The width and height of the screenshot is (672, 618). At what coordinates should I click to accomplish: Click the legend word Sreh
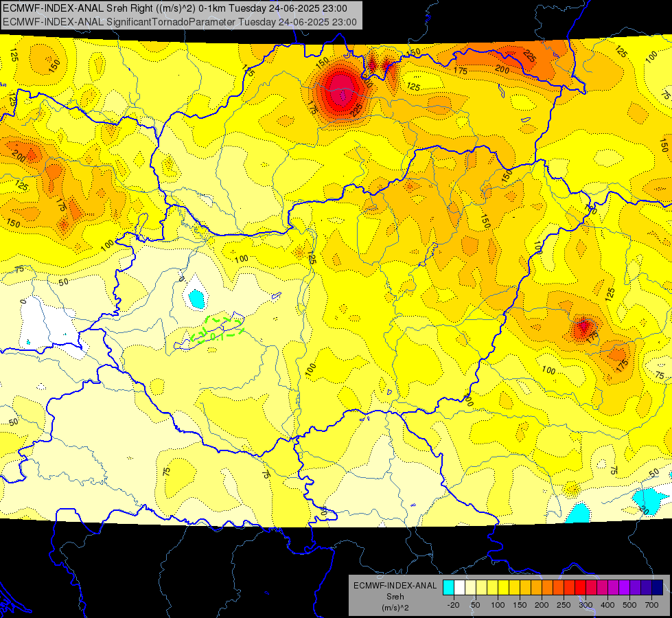coord(395,597)
